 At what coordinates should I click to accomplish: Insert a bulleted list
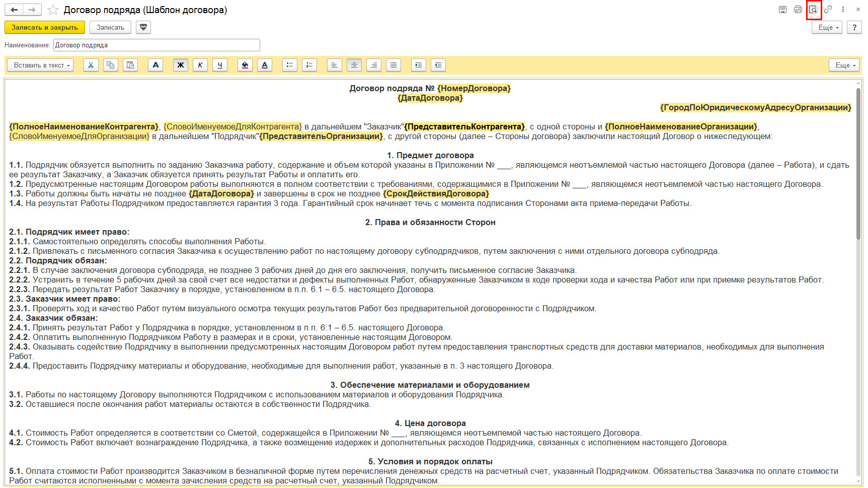click(x=290, y=65)
